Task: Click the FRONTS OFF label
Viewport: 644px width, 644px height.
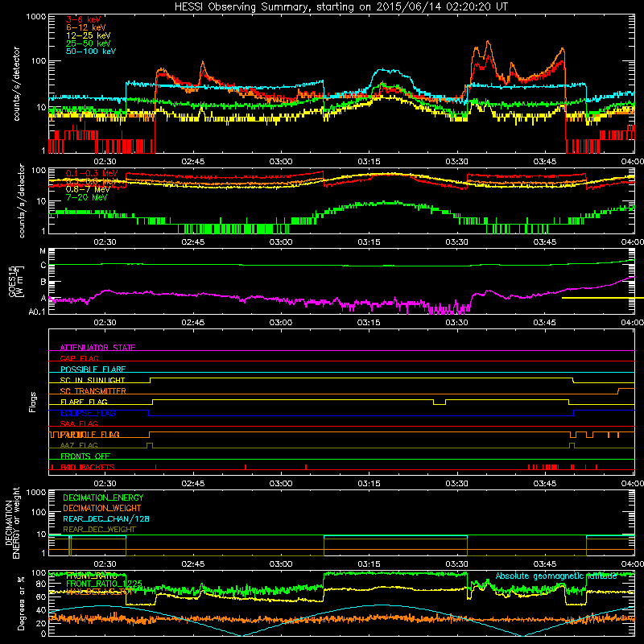Action: point(85,456)
